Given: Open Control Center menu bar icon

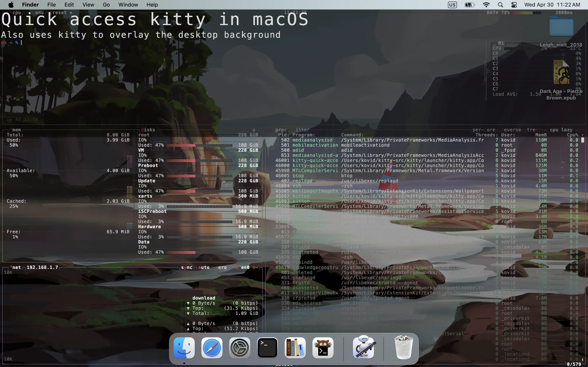Looking at the screenshot, I should click(514, 5).
